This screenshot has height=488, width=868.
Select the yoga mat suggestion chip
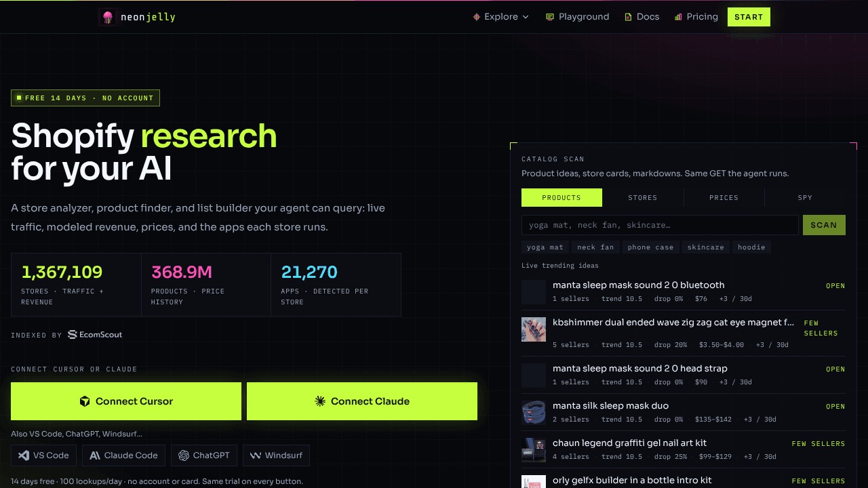pos(545,247)
